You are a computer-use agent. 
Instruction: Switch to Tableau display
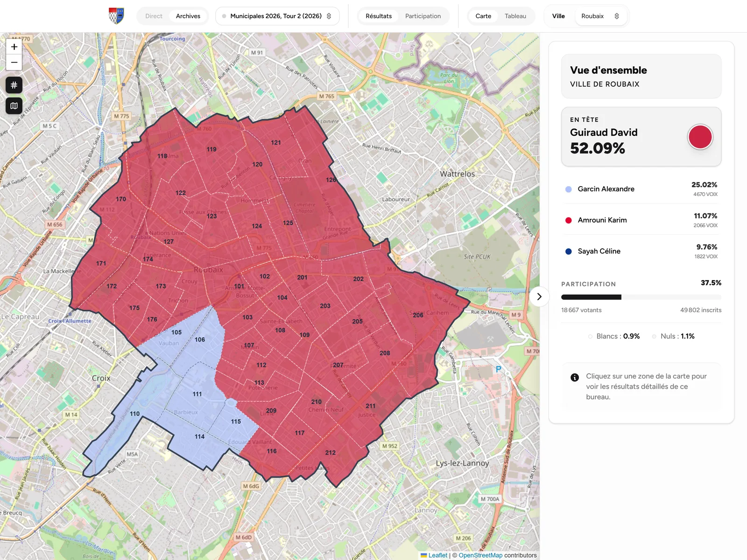(x=515, y=16)
